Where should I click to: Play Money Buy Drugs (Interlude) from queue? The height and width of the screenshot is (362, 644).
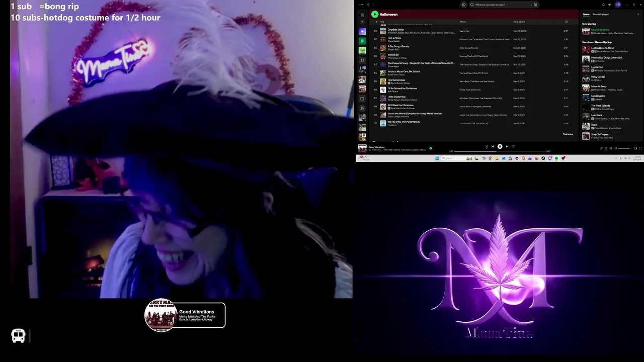[x=608, y=59]
